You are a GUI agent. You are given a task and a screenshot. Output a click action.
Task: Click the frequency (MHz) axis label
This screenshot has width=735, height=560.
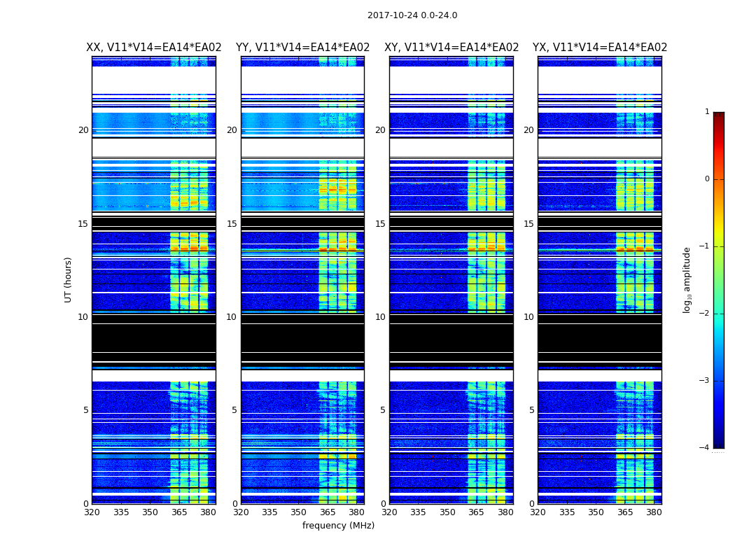(x=338, y=525)
